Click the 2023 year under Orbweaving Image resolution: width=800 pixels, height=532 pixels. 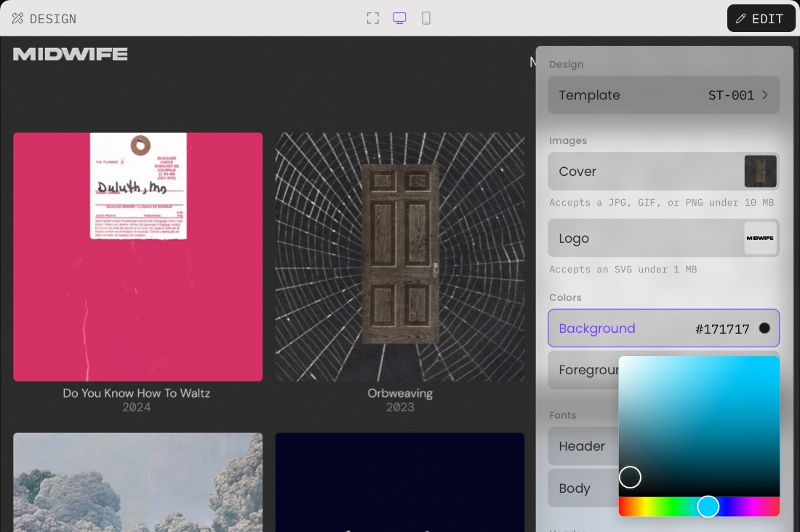pos(400,407)
